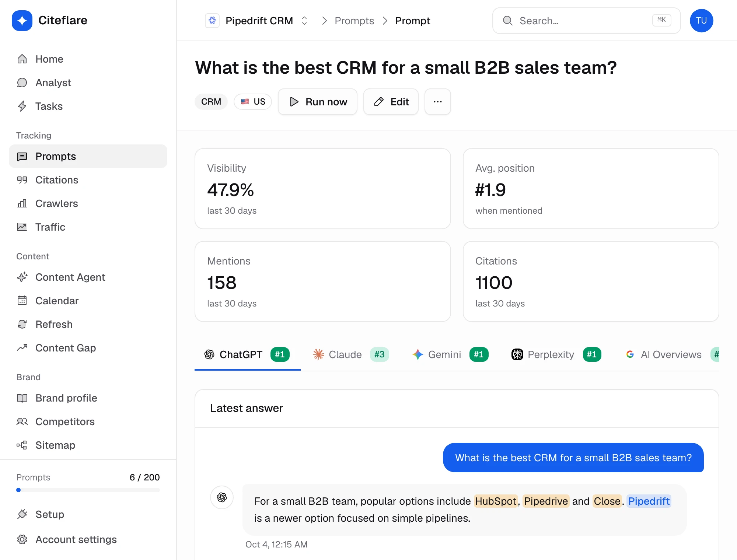The width and height of the screenshot is (737, 560).
Task: Open Content Gap page
Action: [x=88, y=348]
